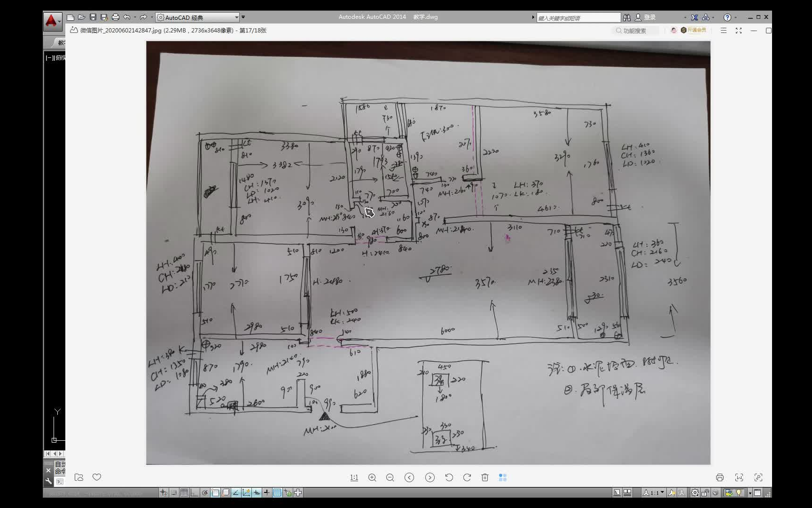Click the 登录 sign-in link
This screenshot has width=812, height=508.
pyautogui.click(x=650, y=17)
